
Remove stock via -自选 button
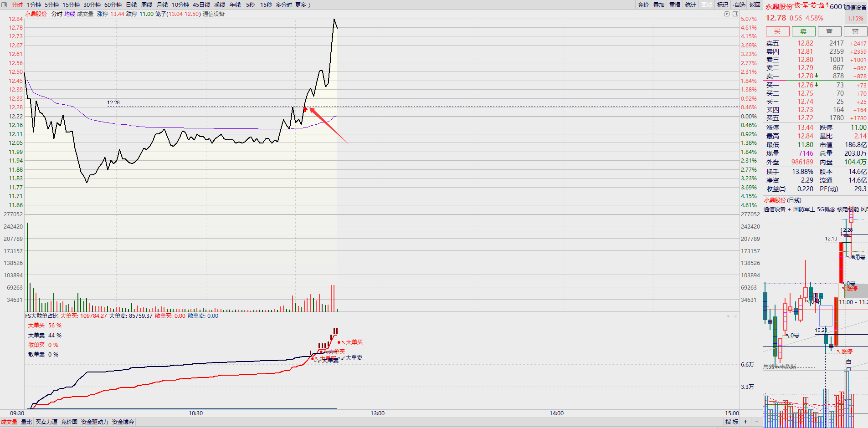739,5
